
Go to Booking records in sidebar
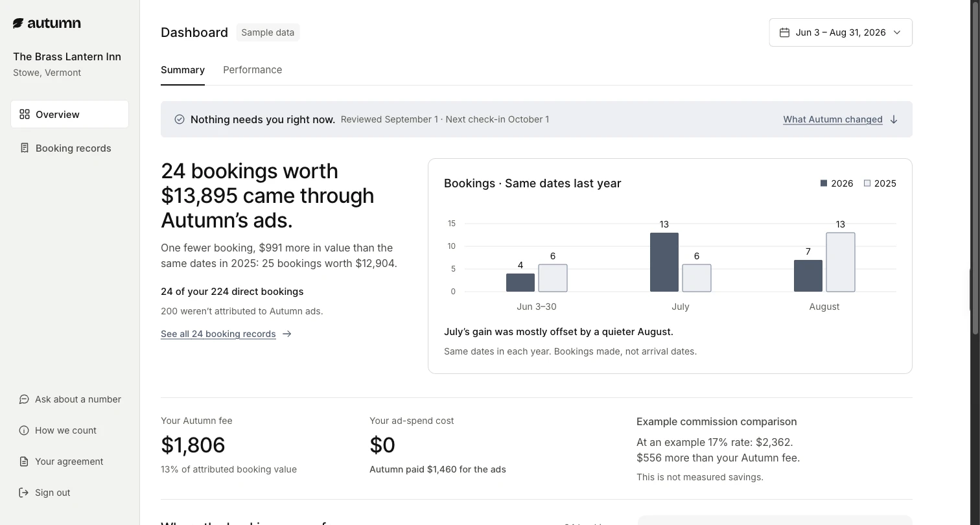click(x=69, y=148)
